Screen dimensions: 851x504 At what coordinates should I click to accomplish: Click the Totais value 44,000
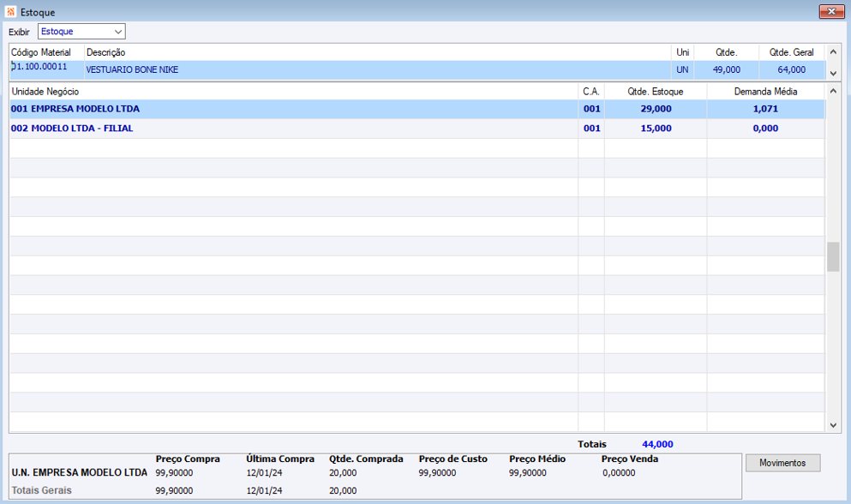pyautogui.click(x=658, y=444)
